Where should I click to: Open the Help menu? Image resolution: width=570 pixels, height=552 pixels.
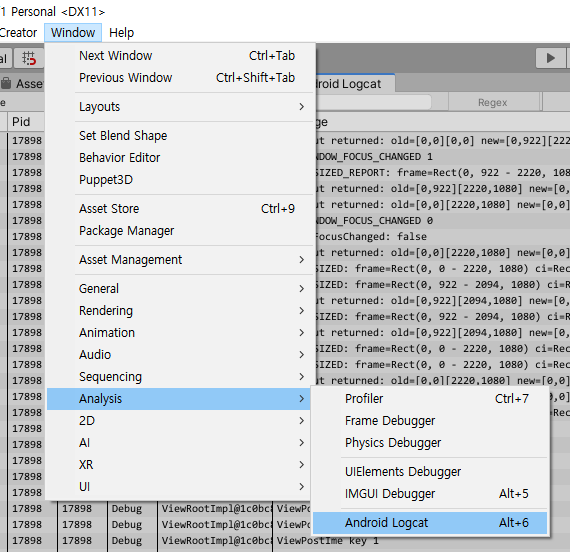pyautogui.click(x=121, y=33)
